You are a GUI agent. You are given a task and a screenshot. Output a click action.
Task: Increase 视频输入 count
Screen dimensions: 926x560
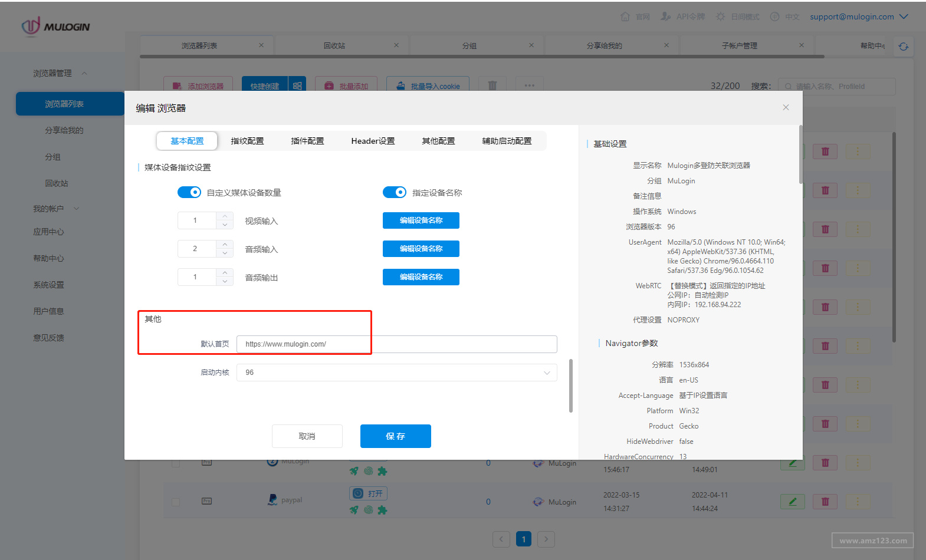coord(225,216)
